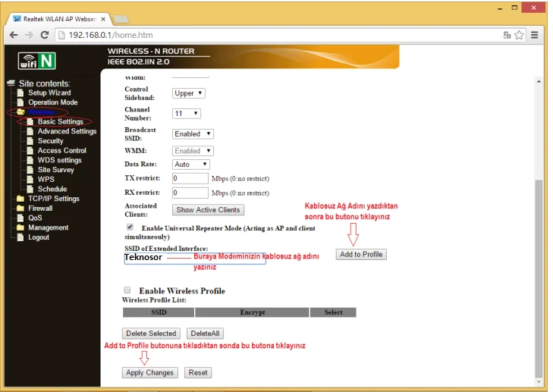Check the Enable Wireless Profile checkbox
The height and width of the screenshot is (392, 553).
[x=127, y=290]
